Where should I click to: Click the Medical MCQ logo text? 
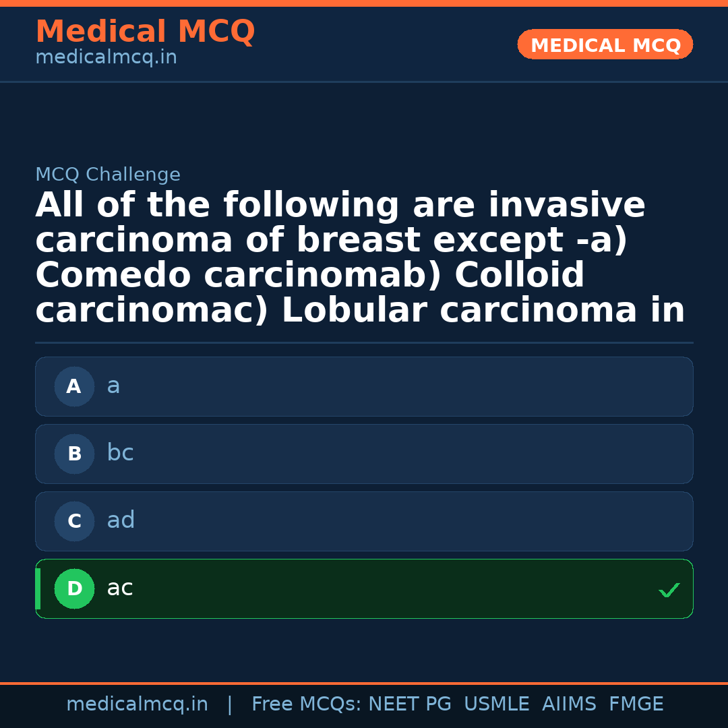(145, 31)
